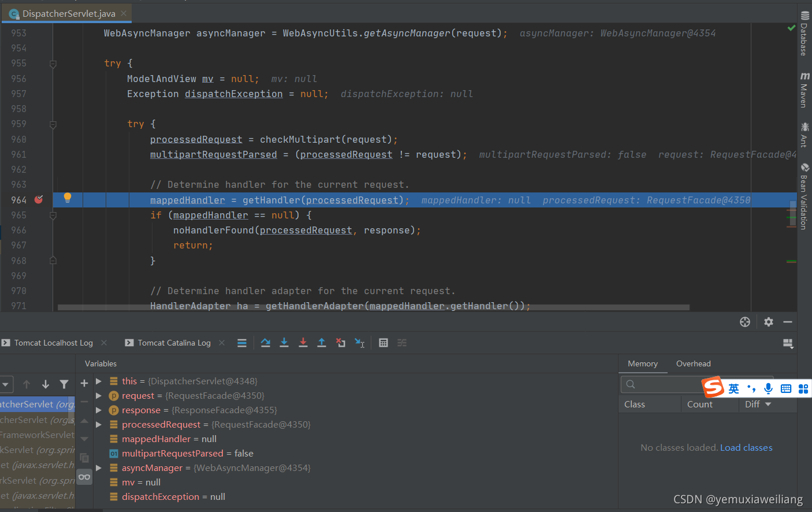Screen dimensions: 812x512
Task: Expand the 'this' variable node
Action: tap(99, 381)
